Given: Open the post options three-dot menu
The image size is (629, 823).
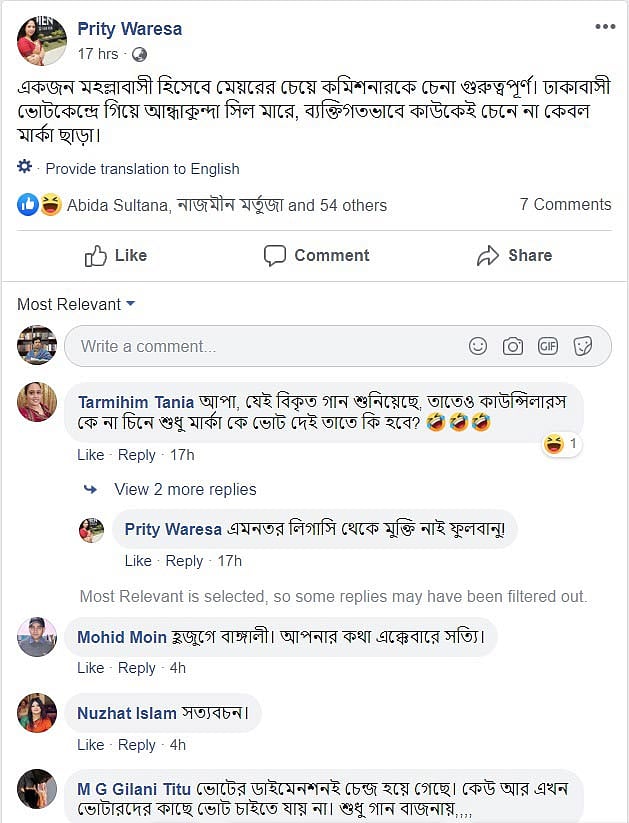Looking at the screenshot, I should click(x=604, y=27).
